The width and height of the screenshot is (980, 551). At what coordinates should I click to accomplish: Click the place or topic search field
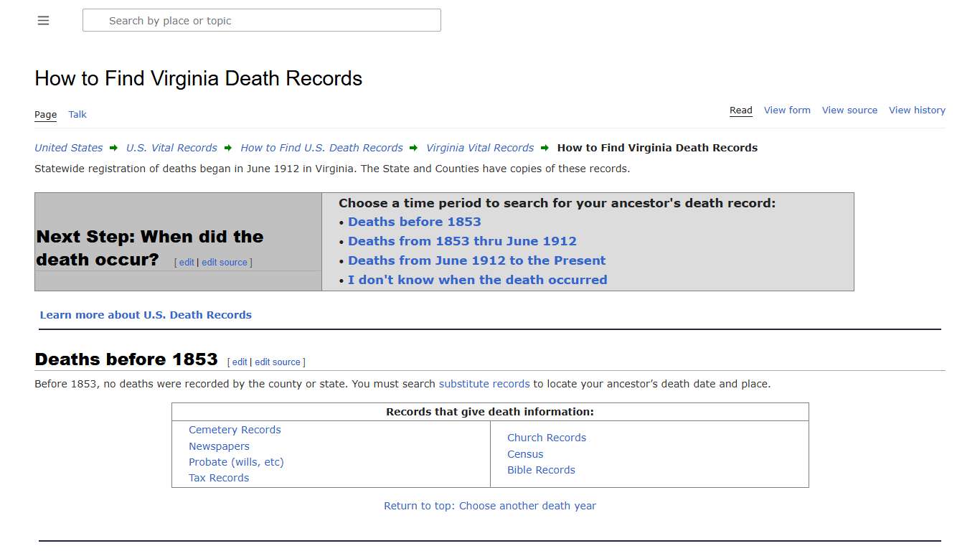coord(261,20)
